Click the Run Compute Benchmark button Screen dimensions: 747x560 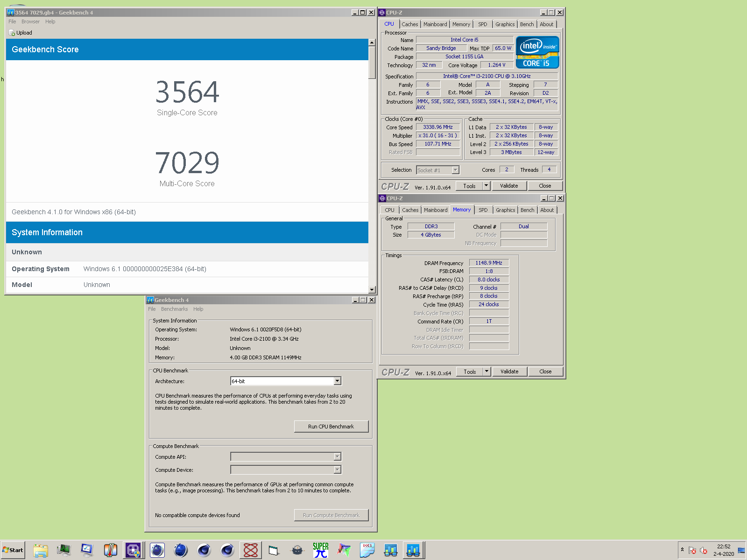331,515
